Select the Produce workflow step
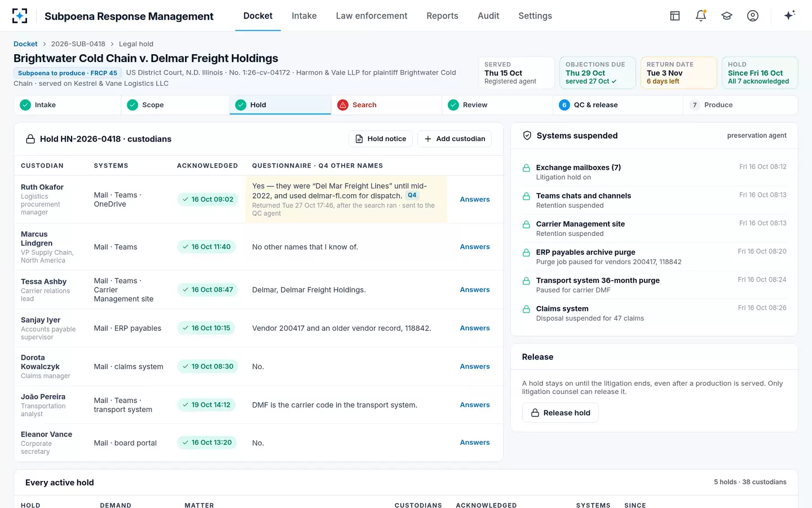 [740, 105]
